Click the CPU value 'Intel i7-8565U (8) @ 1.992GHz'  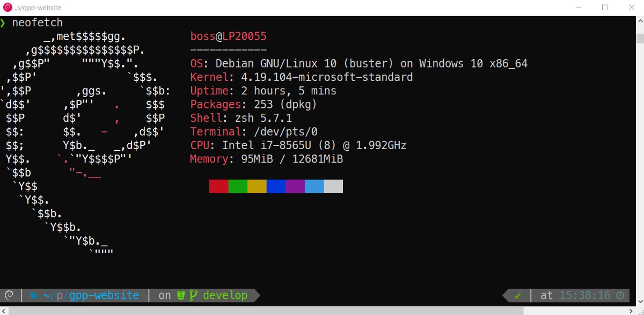point(314,145)
